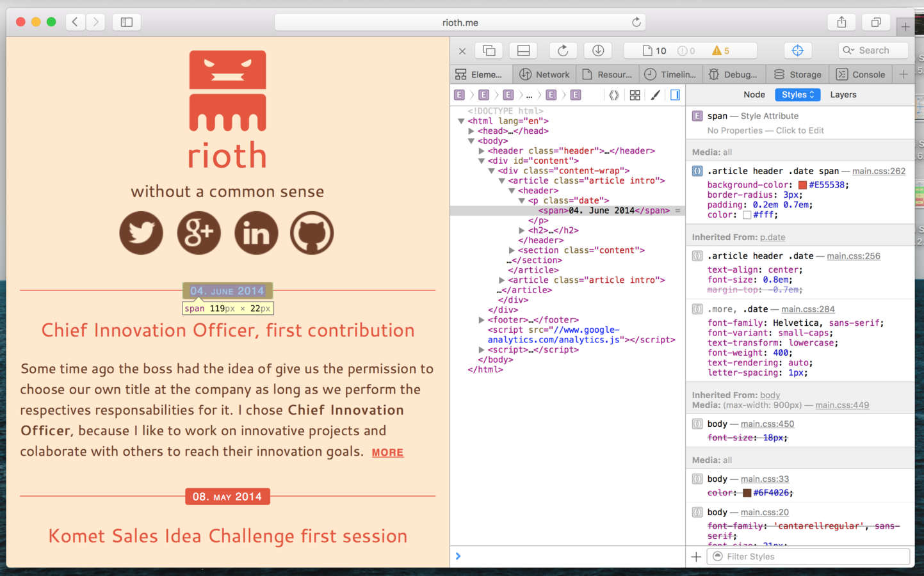Expand header class="header" node

(482, 151)
